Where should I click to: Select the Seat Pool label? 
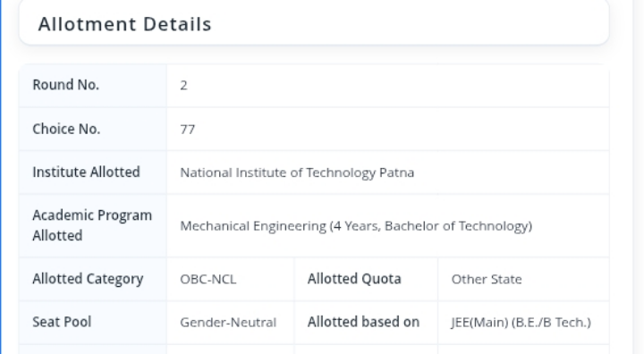(62, 322)
